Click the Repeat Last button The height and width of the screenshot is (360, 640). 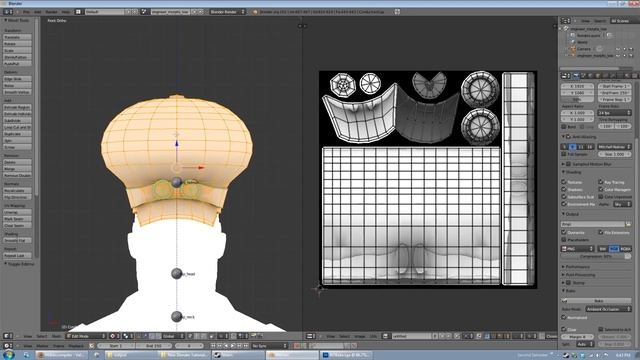click(18, 256)
